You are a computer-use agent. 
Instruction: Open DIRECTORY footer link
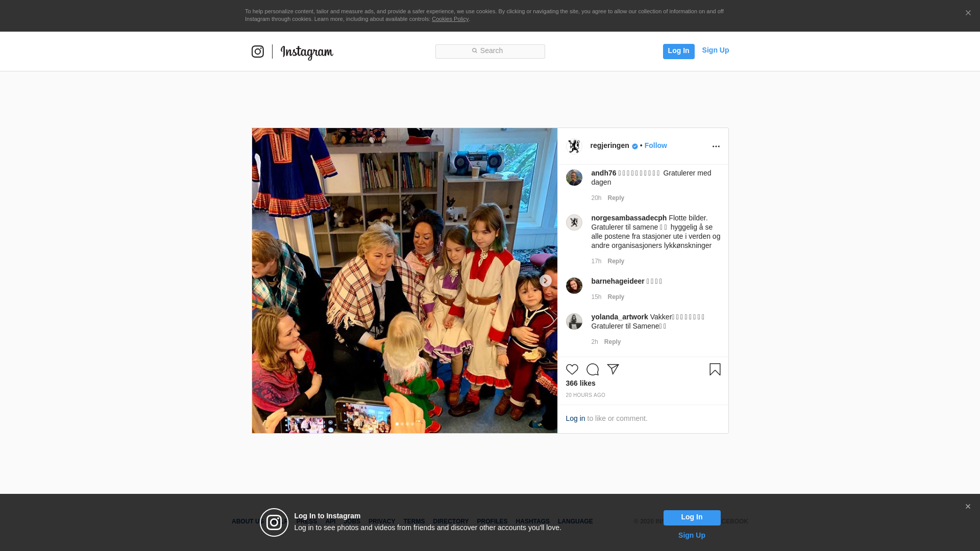451,521
